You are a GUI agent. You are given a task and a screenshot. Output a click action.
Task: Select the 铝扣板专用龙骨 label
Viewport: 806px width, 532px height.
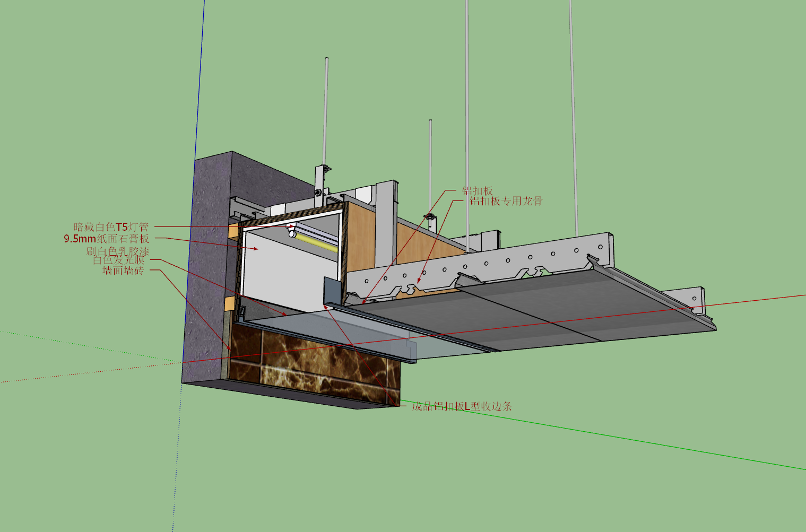coord(506,201)
